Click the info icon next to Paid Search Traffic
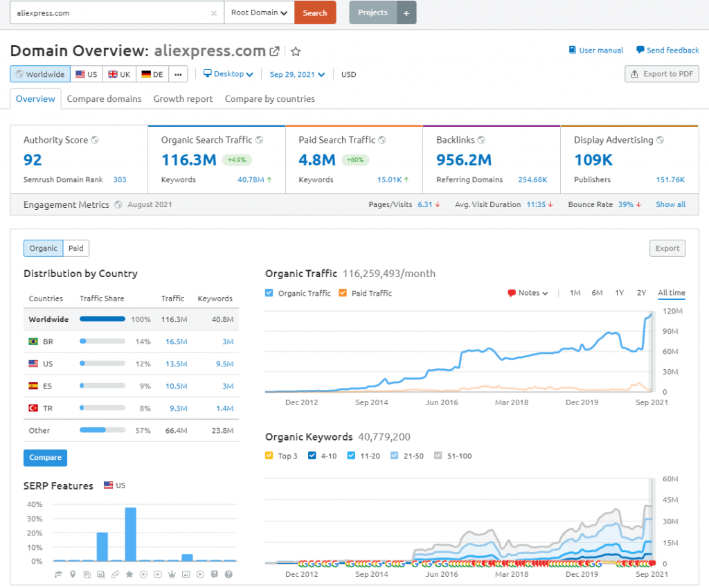This screenshot has width=709, height=588. coord(382,140)
